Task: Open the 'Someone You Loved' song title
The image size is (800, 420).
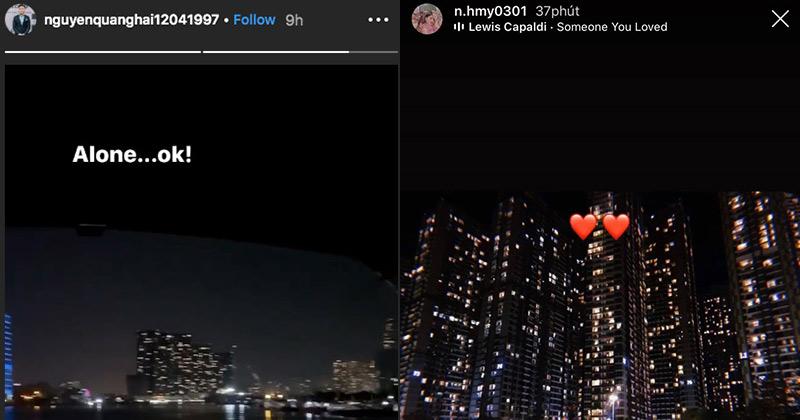Action: click(x=612, y=27)
